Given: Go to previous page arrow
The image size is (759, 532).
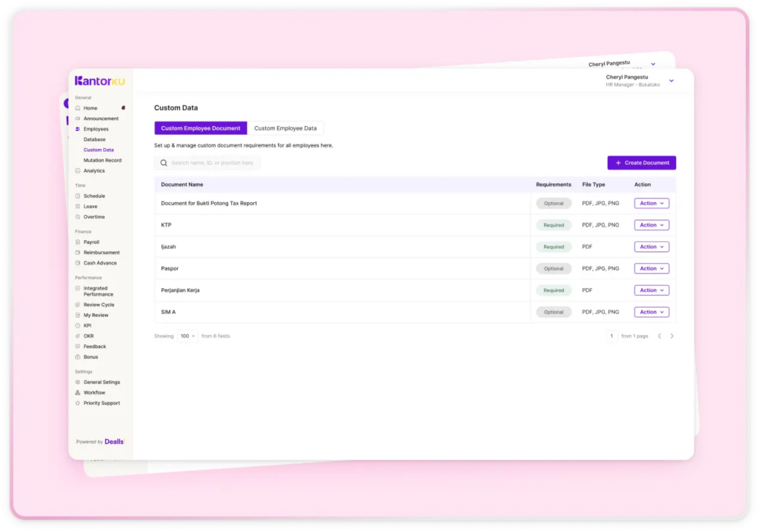Looking at the screenshot, I should [660, 336].
